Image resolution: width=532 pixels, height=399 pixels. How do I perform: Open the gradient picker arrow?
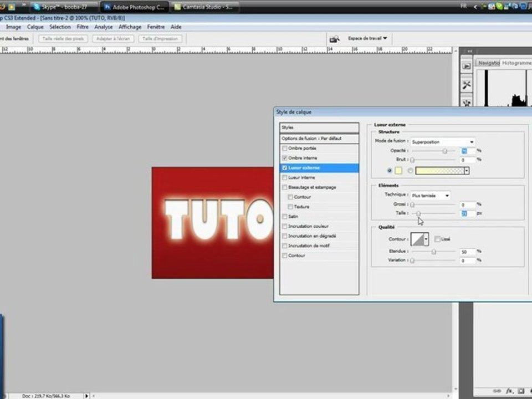tap(467, 171)
